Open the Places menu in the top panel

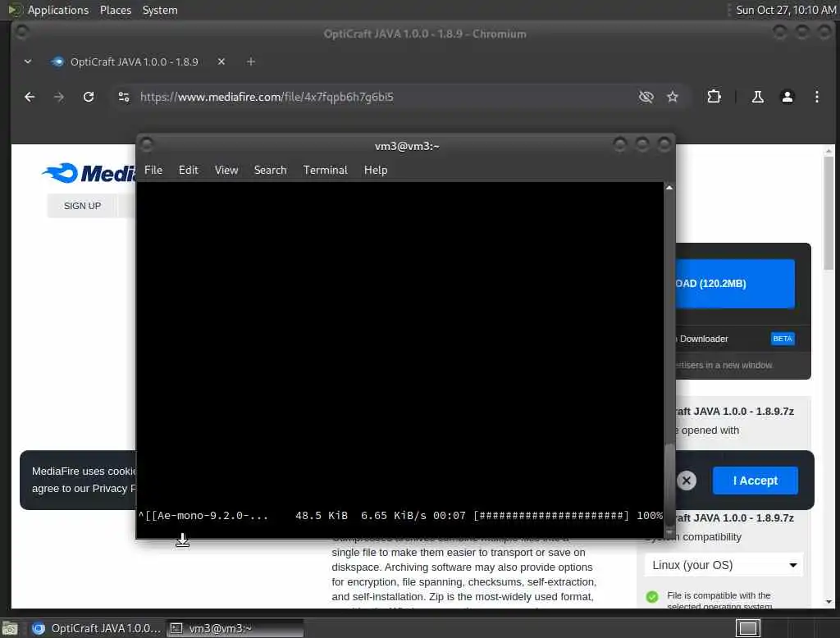(115, 10)
